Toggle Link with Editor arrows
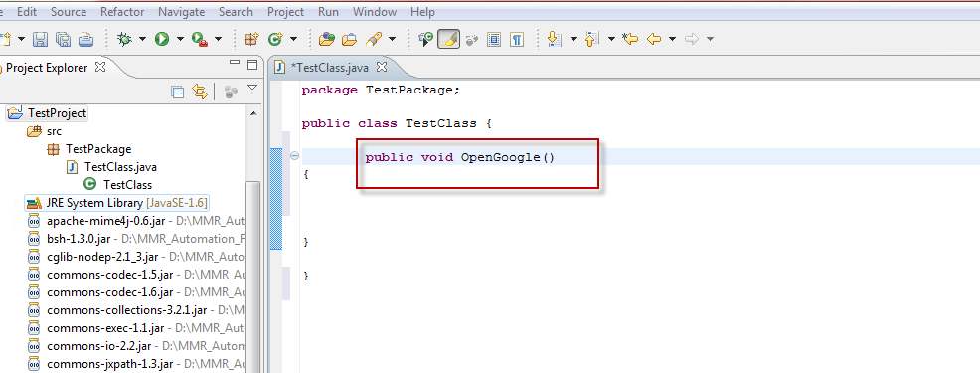Screen dimensions: 980x373 (200, 92)
